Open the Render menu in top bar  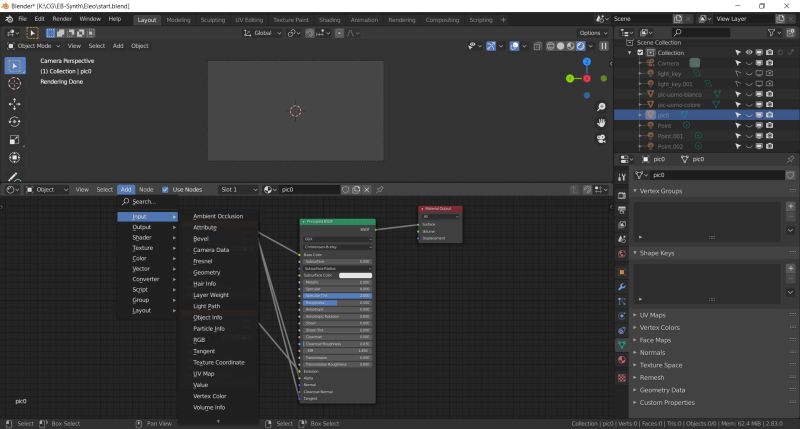pos(62,19)
